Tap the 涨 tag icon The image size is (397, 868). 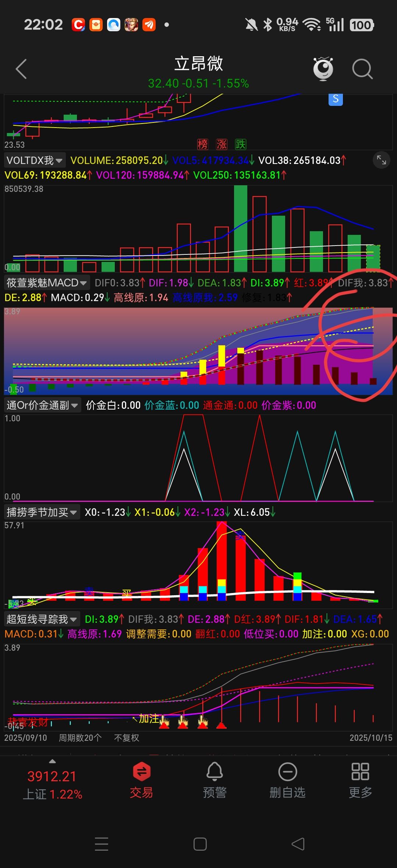tap(221, 144)
